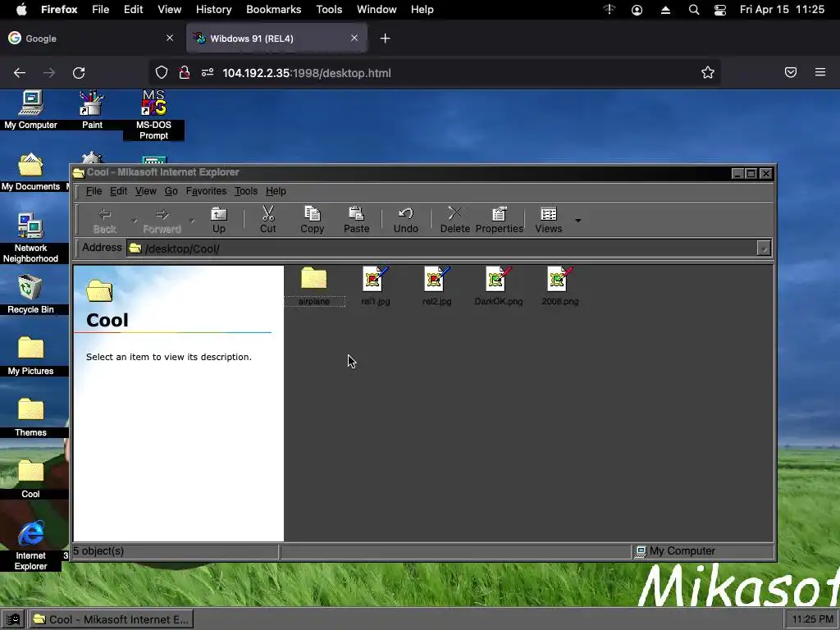Image resolution: width=840 pixels, height=630 pixels.
Task: Click the Start button on taskbar
Action: point(13,620)
